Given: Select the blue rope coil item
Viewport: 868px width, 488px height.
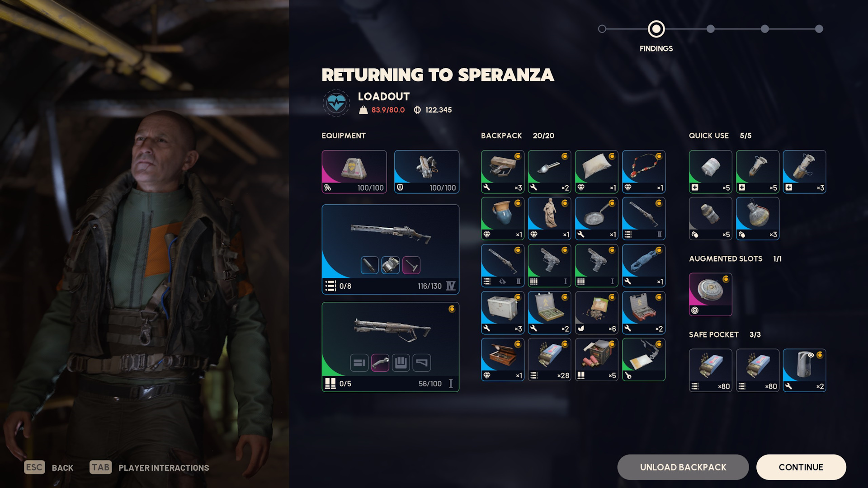Looking at the screenshot, I should click(x=643, y=266).
